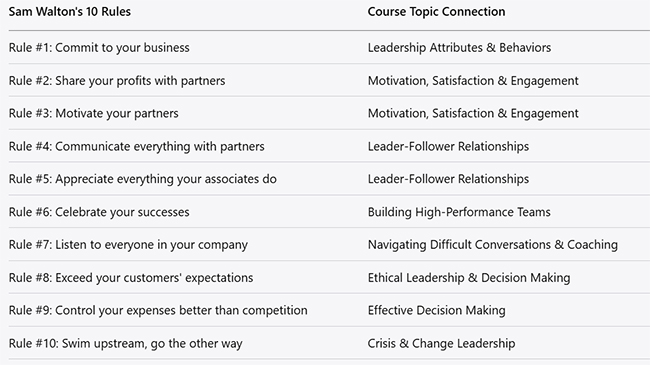This screenshot has height=365, width=650.
Task: Click 'Rule #5: Appreciate everything your associates do'
Action: (x=143, y=179)
